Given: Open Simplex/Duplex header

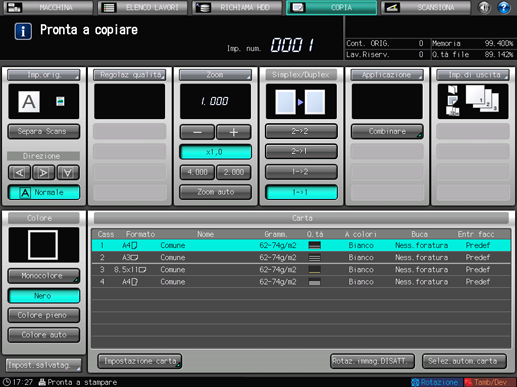Looking at the screenshot, I should coord(301,75).
